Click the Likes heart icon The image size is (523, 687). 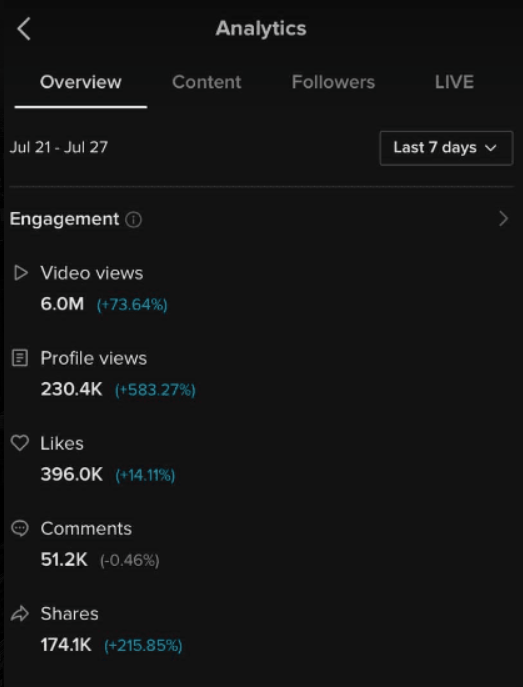pyautogui.click(x=20, y=443)
